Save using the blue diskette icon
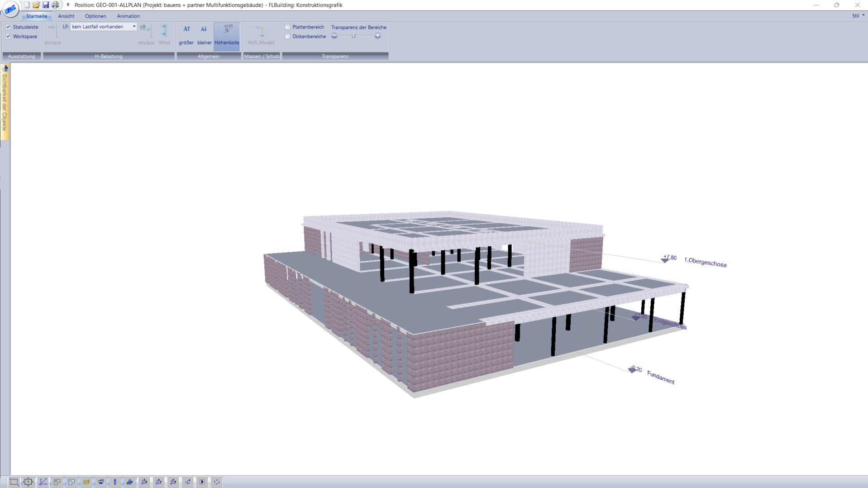The height and width of the screenshot is (488, 868). pos(46,5)
